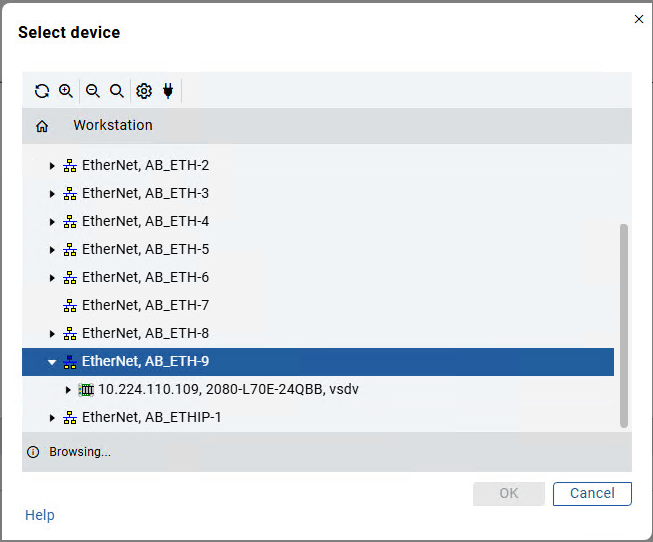This screenshot has height=542, width=653.
Task: Open the Help link
Action: point(40,515)
